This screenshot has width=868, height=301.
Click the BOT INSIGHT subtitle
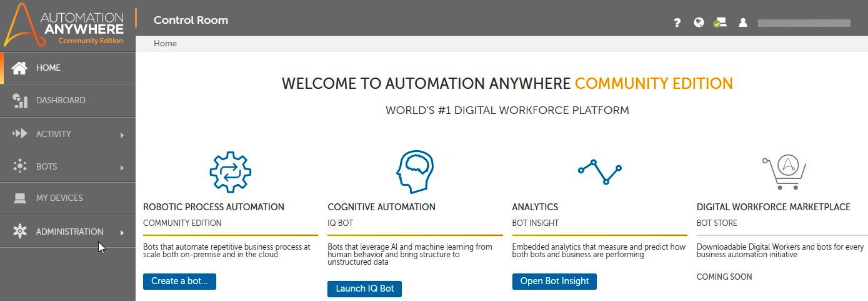pos(535,223)
